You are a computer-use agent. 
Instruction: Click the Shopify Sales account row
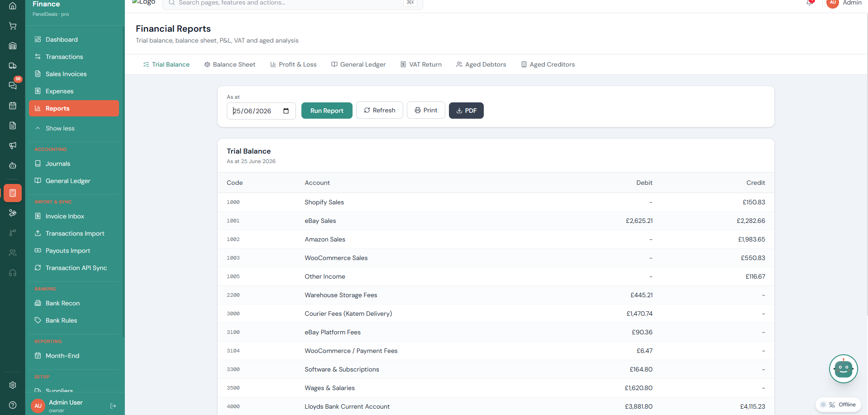point(496,202)
